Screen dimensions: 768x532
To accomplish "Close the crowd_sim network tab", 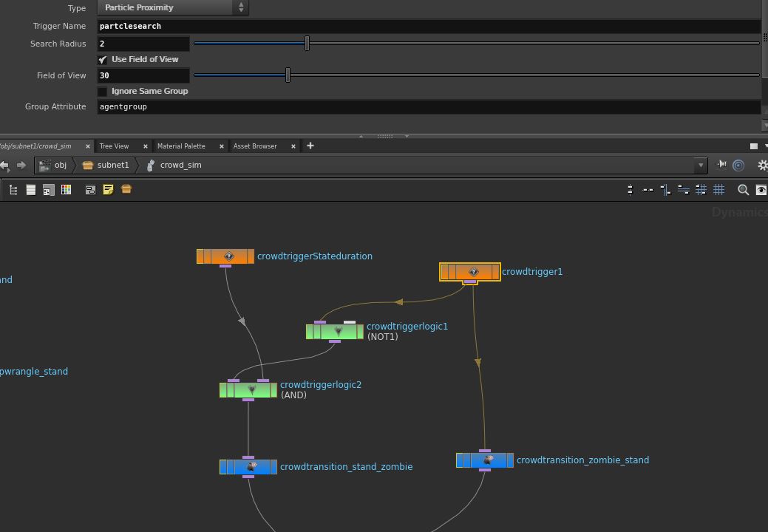I will pyautogui.click(x=88, y=146).
